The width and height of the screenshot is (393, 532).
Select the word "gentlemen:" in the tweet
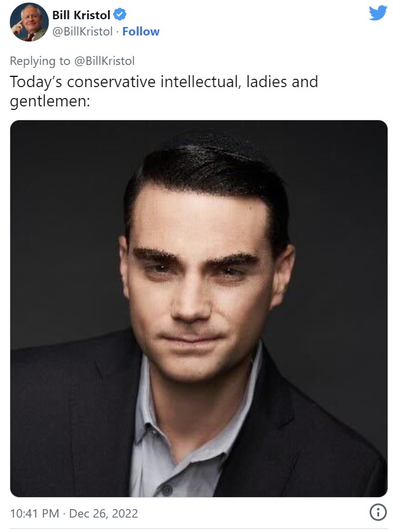pyautogui.click(x=50, y=101)
